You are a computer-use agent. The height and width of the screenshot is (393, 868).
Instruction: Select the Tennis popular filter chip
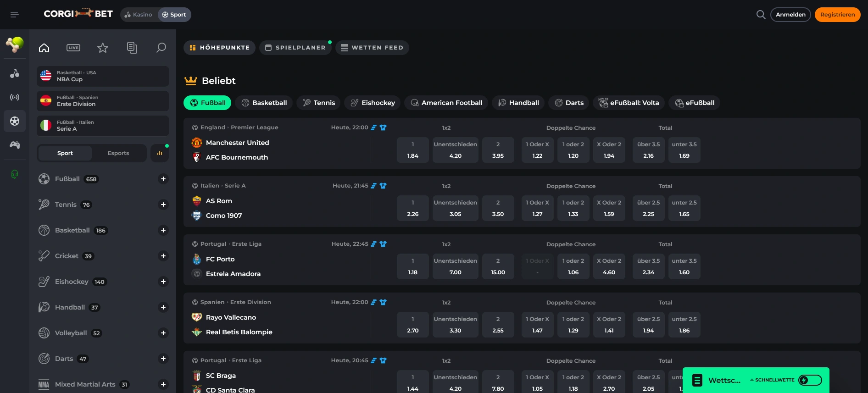pyautogui.click(x=318, y=103)
